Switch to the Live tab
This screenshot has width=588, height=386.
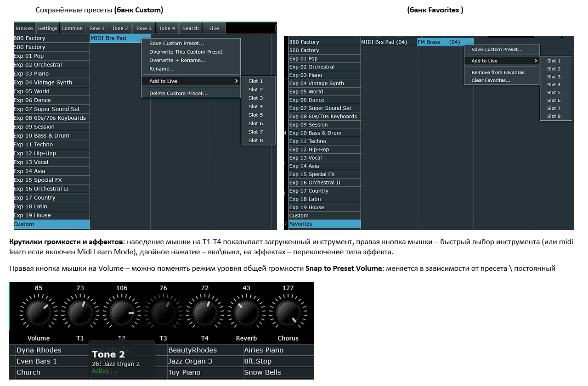pos(214,28)
